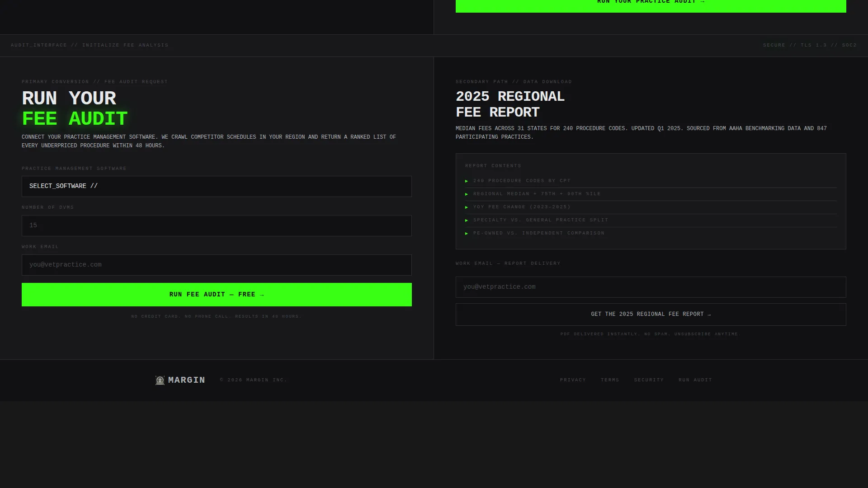Click the MARGIN brand name in footer
The width and height of the screenshot is (868, 488).
coord(187,380)
